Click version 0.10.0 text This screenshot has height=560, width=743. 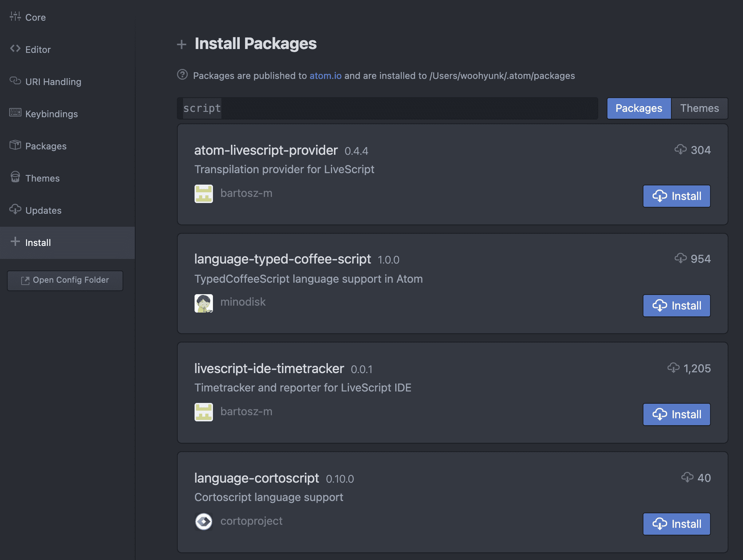[x=340, y=479]
